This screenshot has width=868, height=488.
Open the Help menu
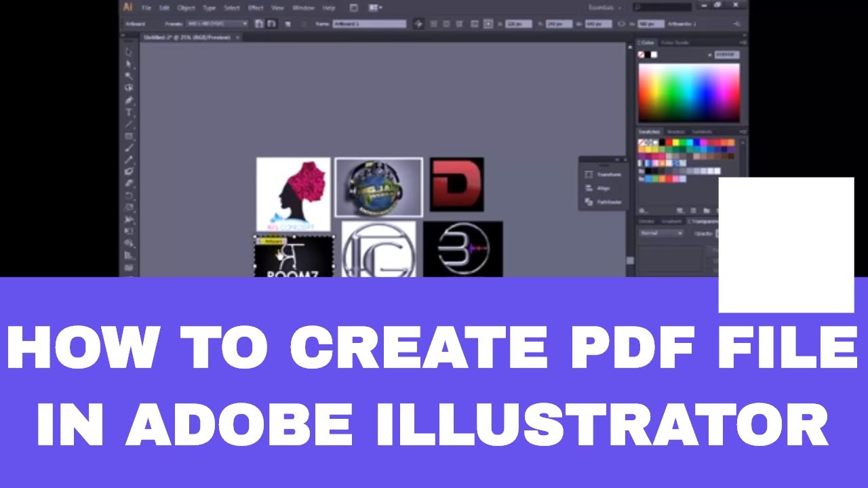click(329, 8)
